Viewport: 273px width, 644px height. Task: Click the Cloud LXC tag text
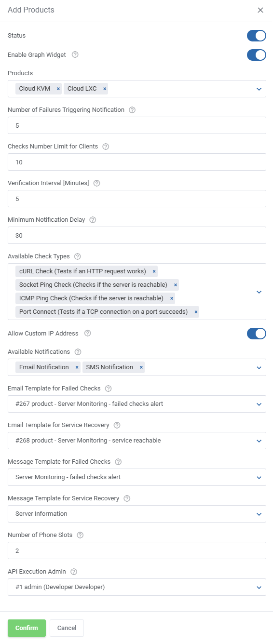(x=82, y=89)
